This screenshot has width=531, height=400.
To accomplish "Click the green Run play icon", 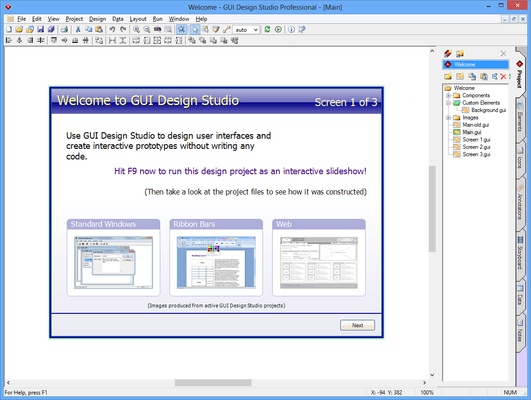I will tap(278, 29).
